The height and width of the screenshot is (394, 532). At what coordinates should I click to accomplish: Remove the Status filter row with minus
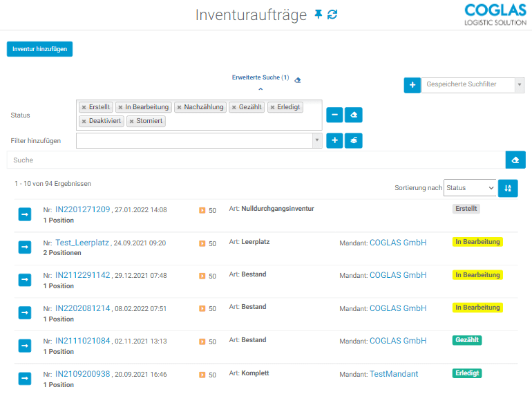click(x=334, y=115)
